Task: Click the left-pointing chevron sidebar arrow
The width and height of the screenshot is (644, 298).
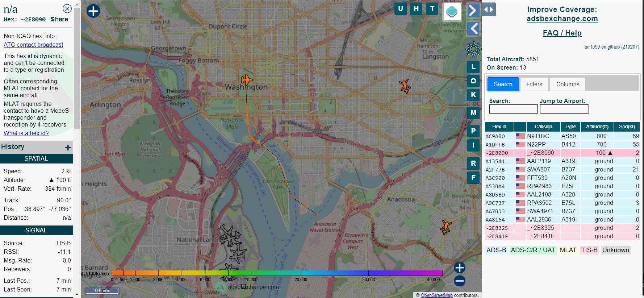Action: (x=473, y=29)
